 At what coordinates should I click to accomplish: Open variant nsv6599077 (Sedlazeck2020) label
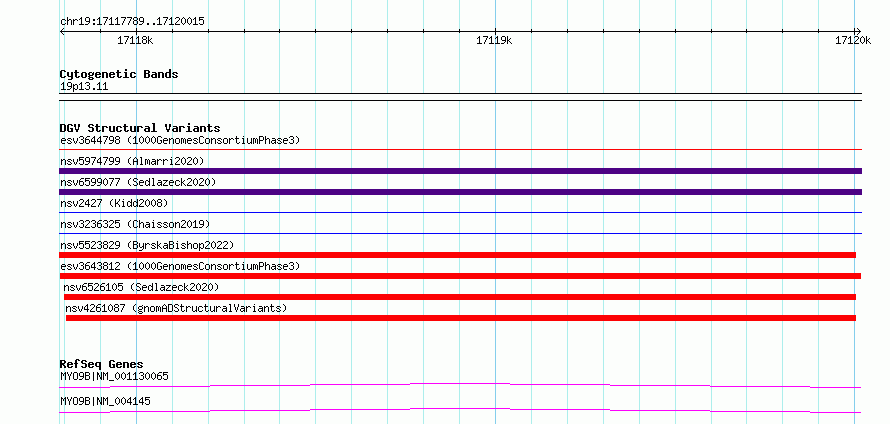click(138, 182)
